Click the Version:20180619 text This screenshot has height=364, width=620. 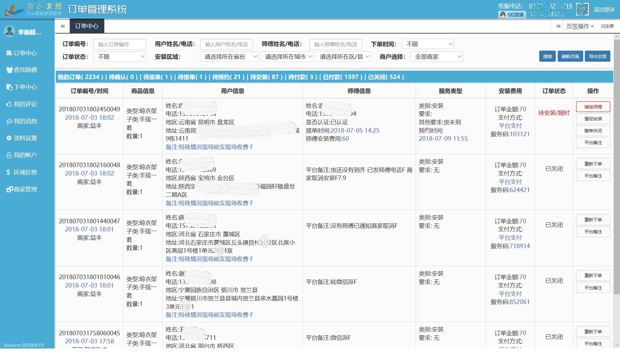(x=24, y=345)
